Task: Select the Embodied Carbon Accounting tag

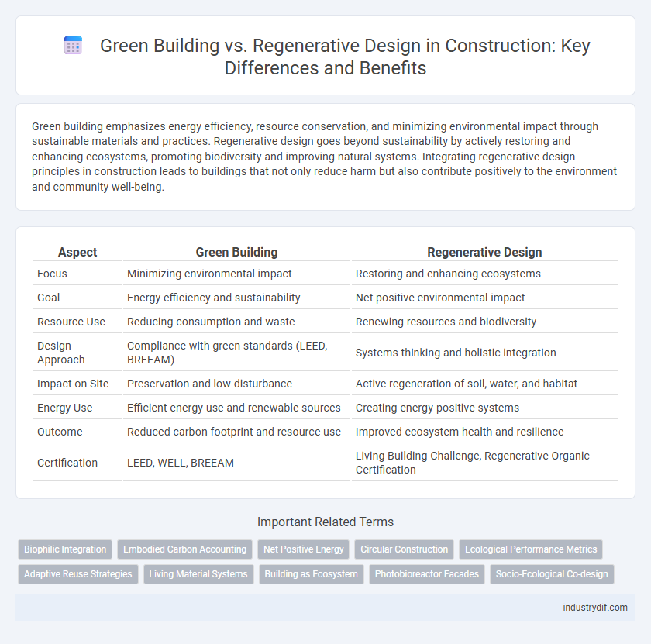Action: tap(184, 549)
